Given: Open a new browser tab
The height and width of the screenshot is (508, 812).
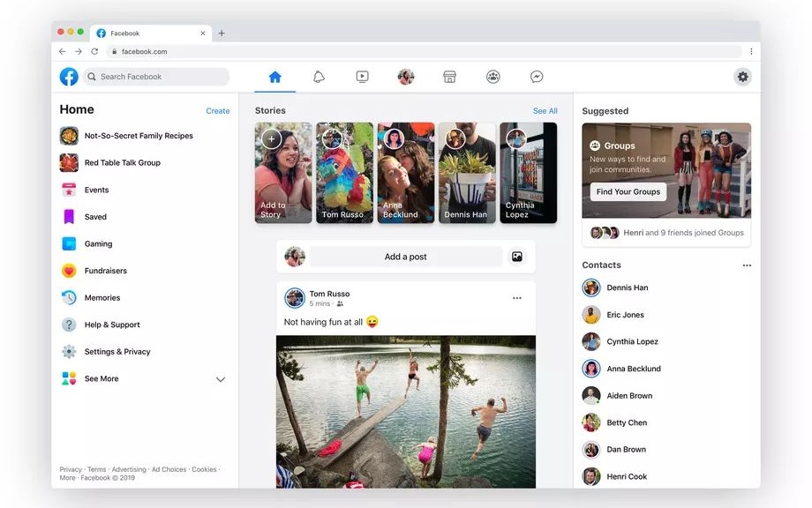Looking at the screenshot, I should pos(222,34).
